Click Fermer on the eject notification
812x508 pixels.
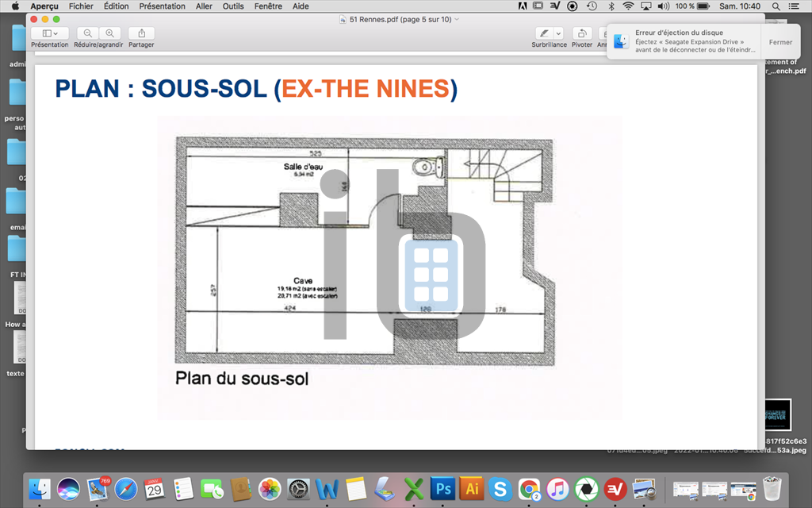click(x=780, y=42)
